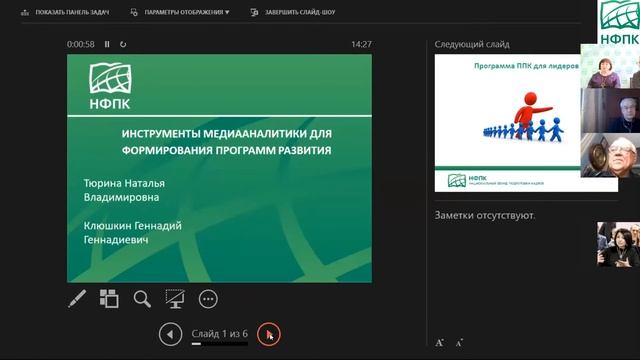Click the slide progress bar under the counter

pos(220,344)
